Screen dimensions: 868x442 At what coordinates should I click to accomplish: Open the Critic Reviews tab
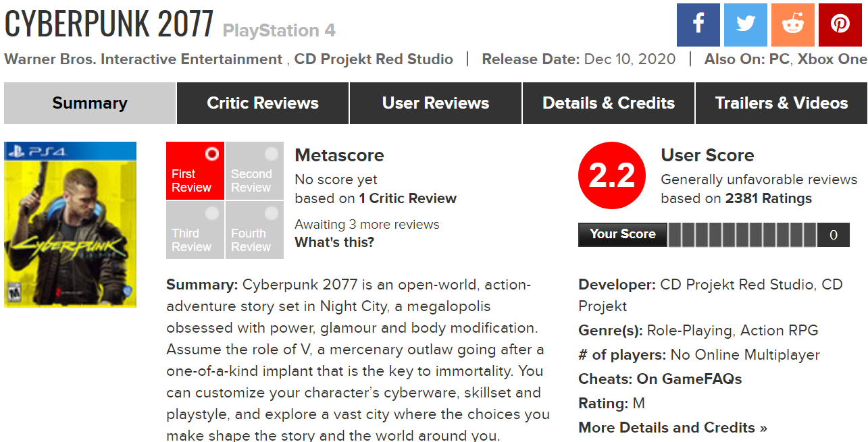(x=263, y=103)
